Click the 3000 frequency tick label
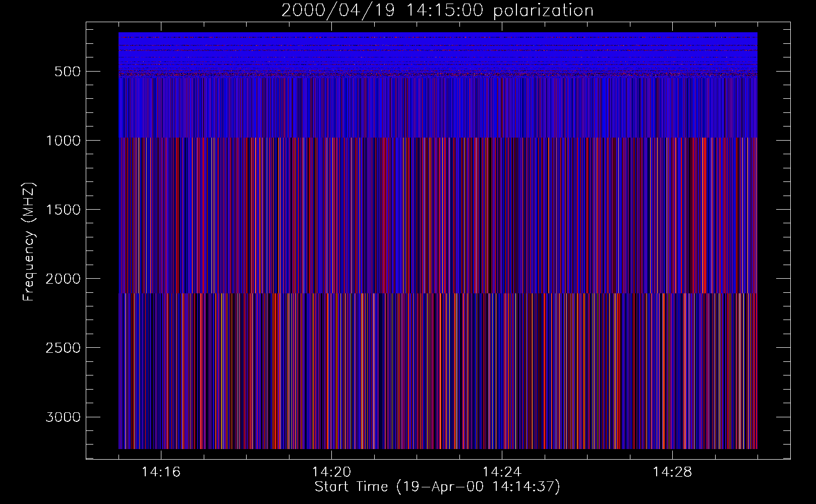816x504 pixels. pos(63,417)
